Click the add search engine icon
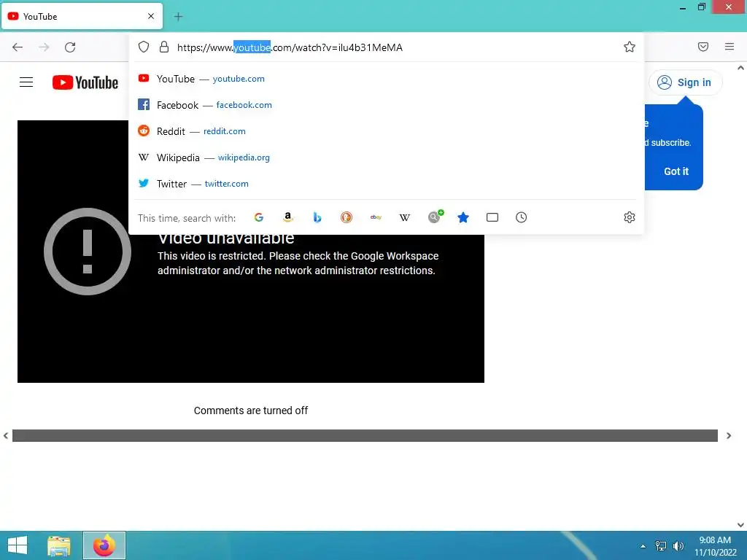Viewport: 747px width, 560px height. click(x=435, y=217)
